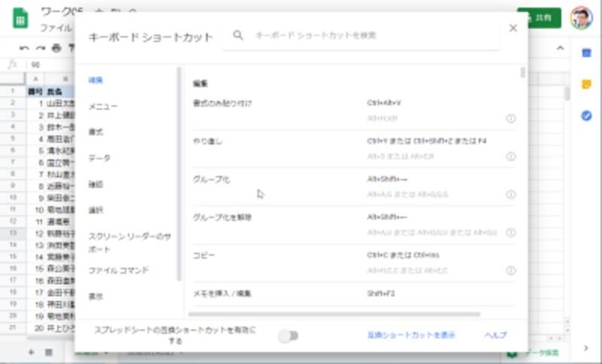Screen dimensions: 602x364
Task: Select the ファイル コマンド category
Action: 119,271
